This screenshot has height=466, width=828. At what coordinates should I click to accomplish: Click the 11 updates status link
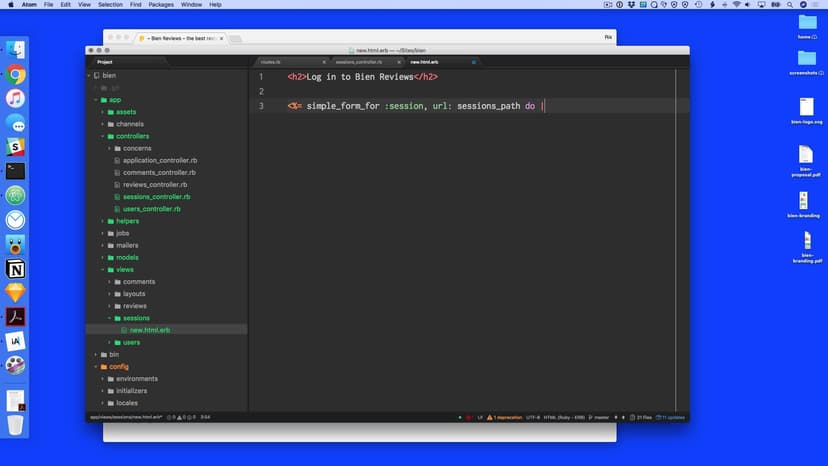coord(672,417)
